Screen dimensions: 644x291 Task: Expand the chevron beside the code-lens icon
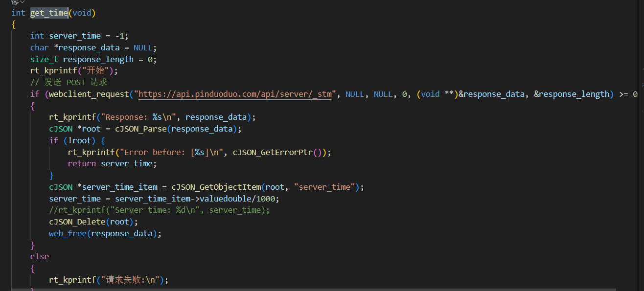pos(22,2)
